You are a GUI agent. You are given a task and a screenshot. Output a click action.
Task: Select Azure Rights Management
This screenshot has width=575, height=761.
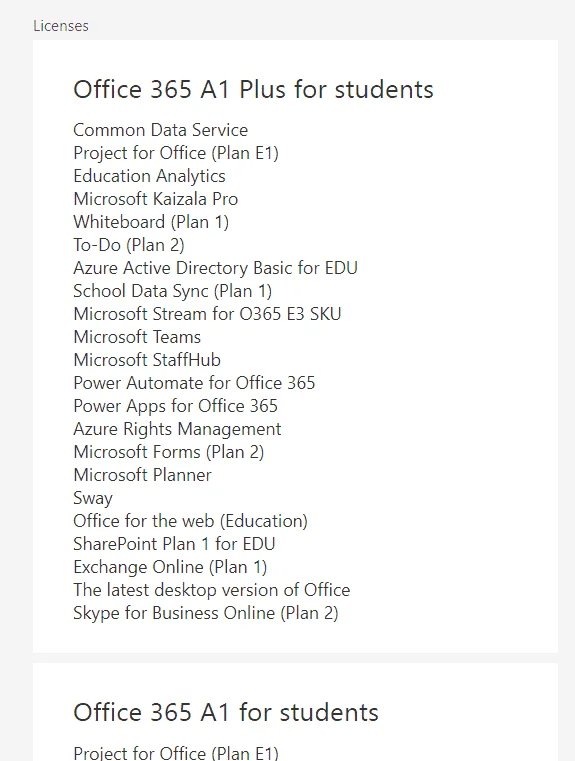point(177,430)
